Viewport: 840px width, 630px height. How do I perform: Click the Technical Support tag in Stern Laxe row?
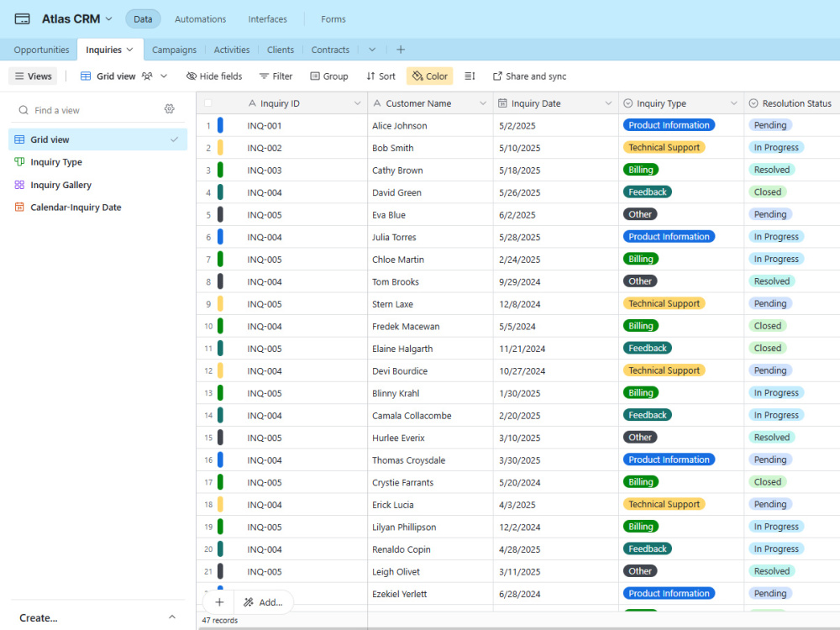[664, 303]
